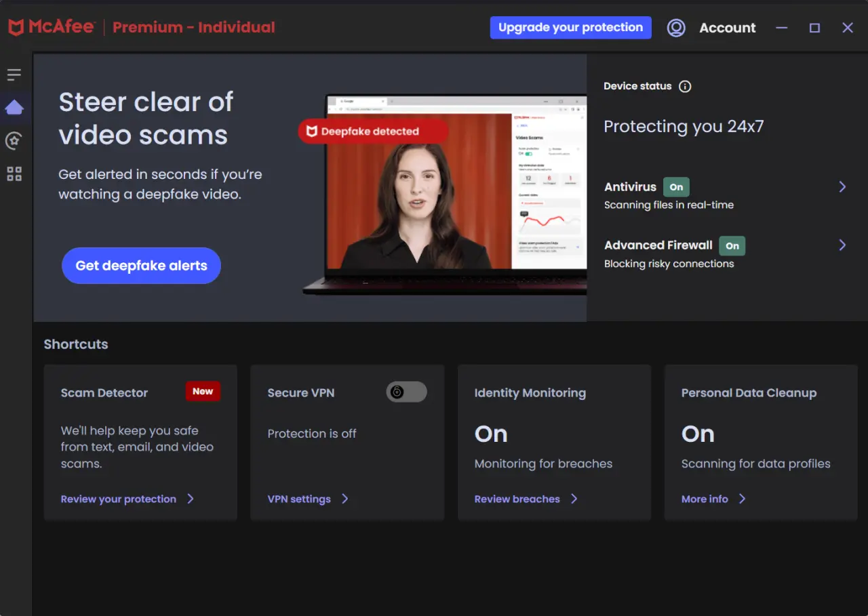Click 'Protecting you 24x7' status text
The width and height of the screenshot is (868, 616).
pos(684,127)
